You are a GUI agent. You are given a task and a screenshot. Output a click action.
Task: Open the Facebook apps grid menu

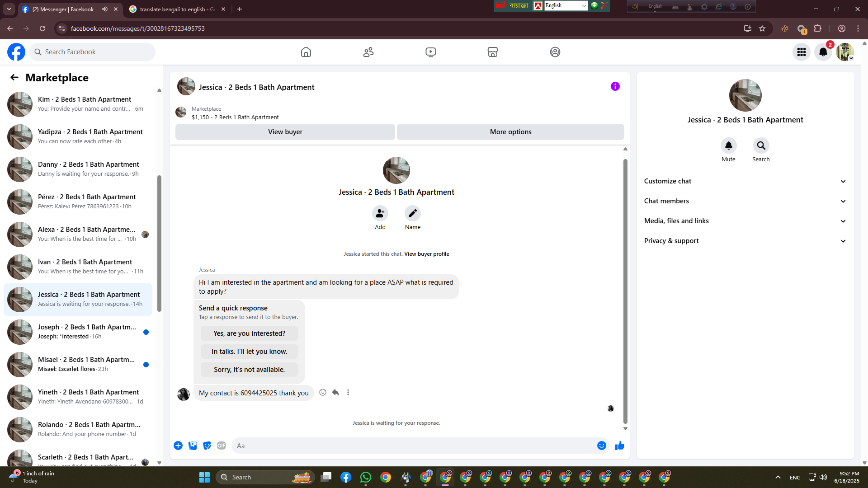coord(802,52)
